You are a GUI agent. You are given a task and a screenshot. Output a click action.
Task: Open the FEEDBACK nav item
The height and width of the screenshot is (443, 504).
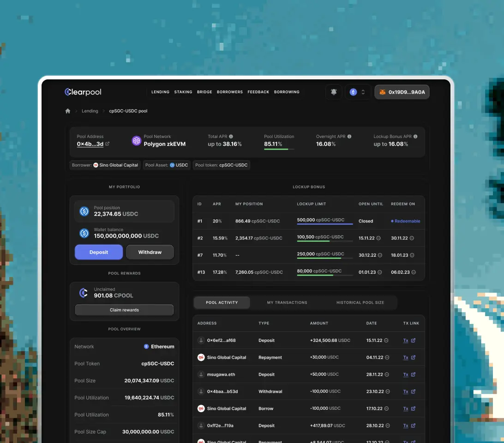click(x=258, y=92)
